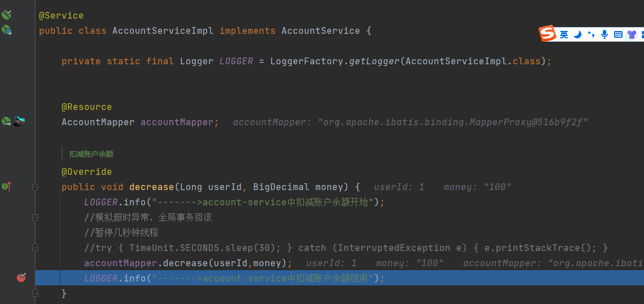Click the Sogou microphone voice input icon
Image resolution: width=644 pixels, height=304 pixels.
tap(605, 34)
